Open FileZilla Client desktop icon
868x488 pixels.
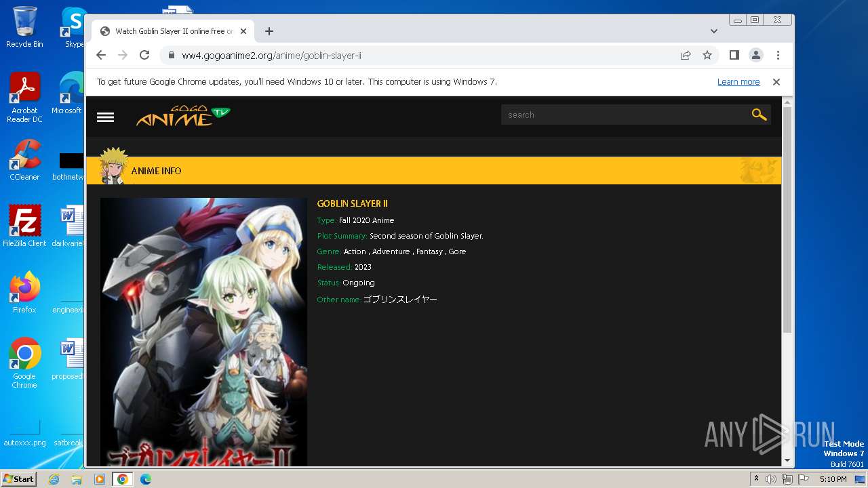pos(24,226)
